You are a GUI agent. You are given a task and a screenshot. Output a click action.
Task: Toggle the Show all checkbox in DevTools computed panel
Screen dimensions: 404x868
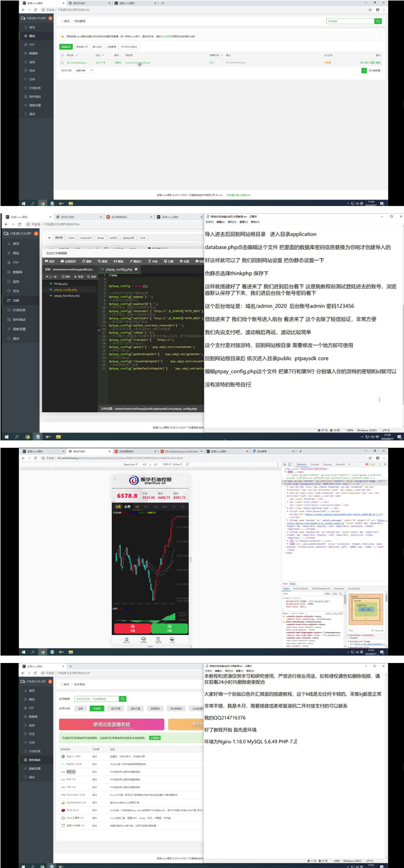point(372,630)
